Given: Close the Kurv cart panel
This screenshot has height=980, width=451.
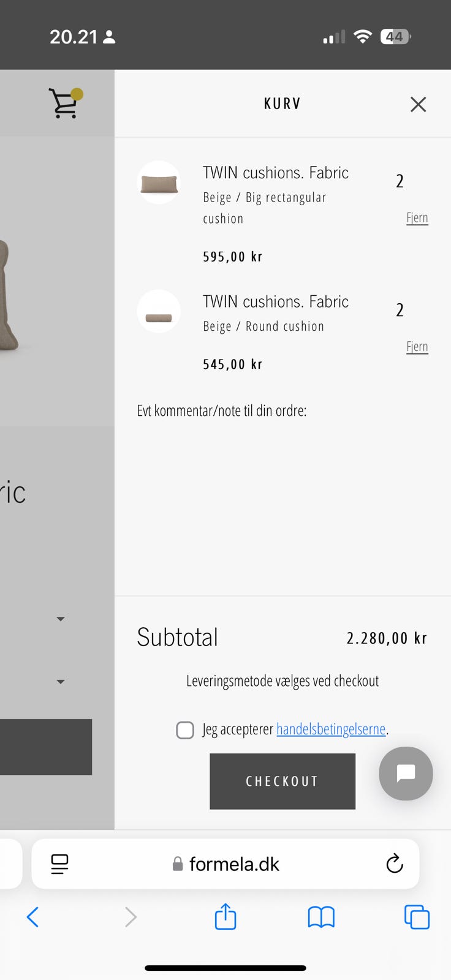Looking at the screenshot, I should tap(418, 105).
